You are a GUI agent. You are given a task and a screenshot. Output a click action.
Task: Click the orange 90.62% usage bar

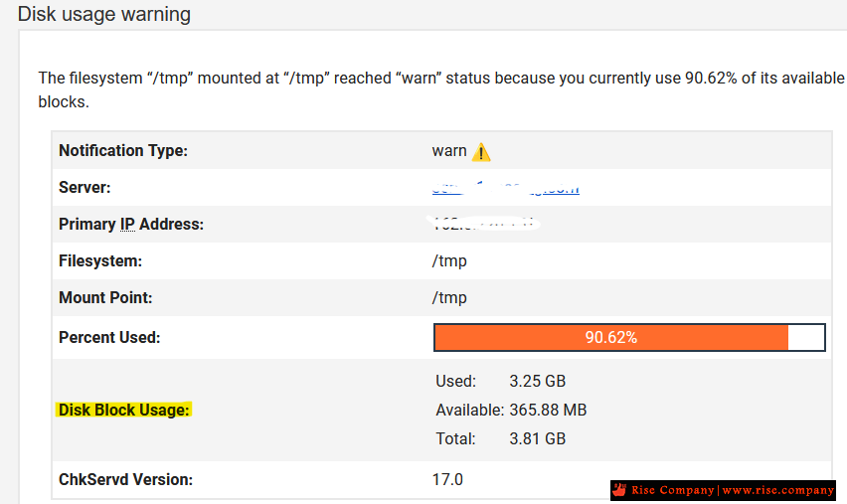[611, 338]
